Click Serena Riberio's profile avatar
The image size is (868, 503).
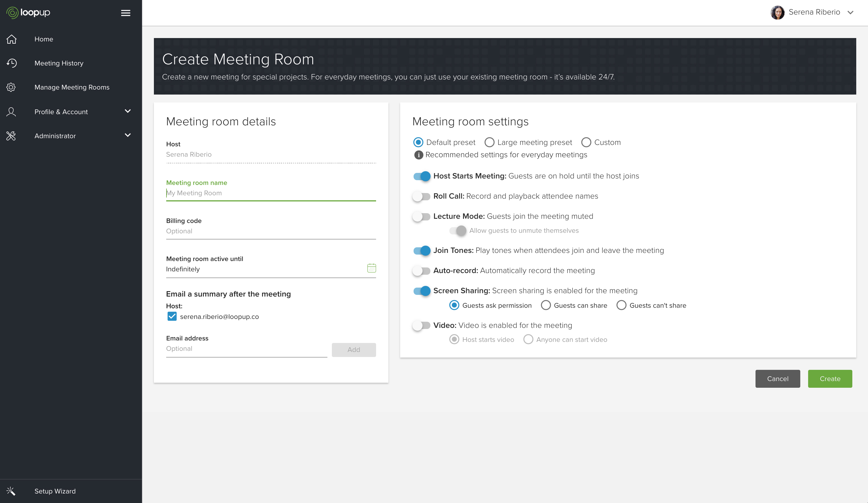777,12
